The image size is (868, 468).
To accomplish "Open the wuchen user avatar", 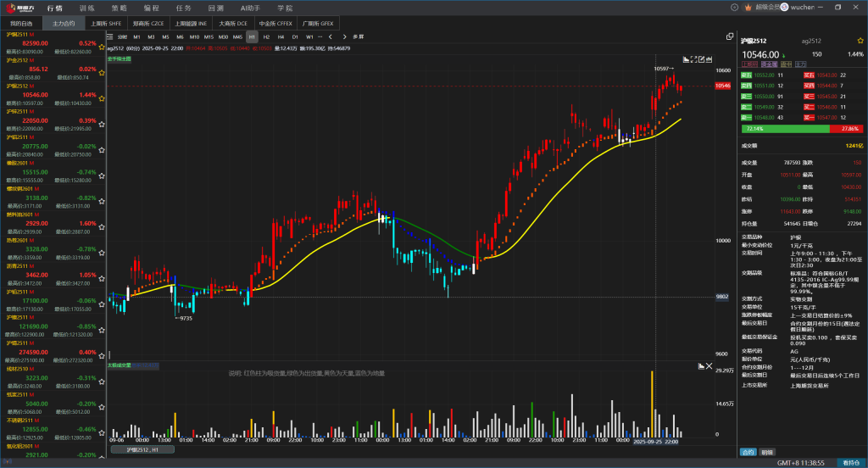I will click(784, 7).
